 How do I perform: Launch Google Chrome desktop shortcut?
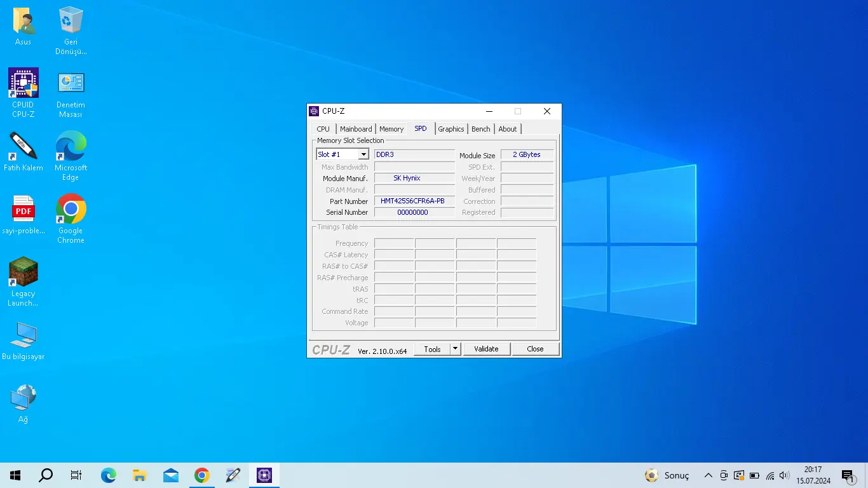click(x=71, y=219)
